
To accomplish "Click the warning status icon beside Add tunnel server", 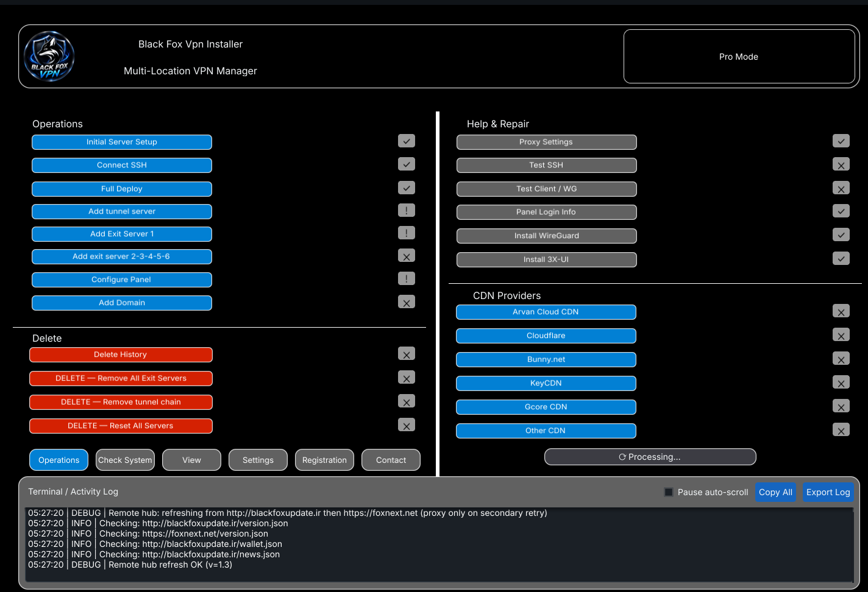I will (407, 211).
